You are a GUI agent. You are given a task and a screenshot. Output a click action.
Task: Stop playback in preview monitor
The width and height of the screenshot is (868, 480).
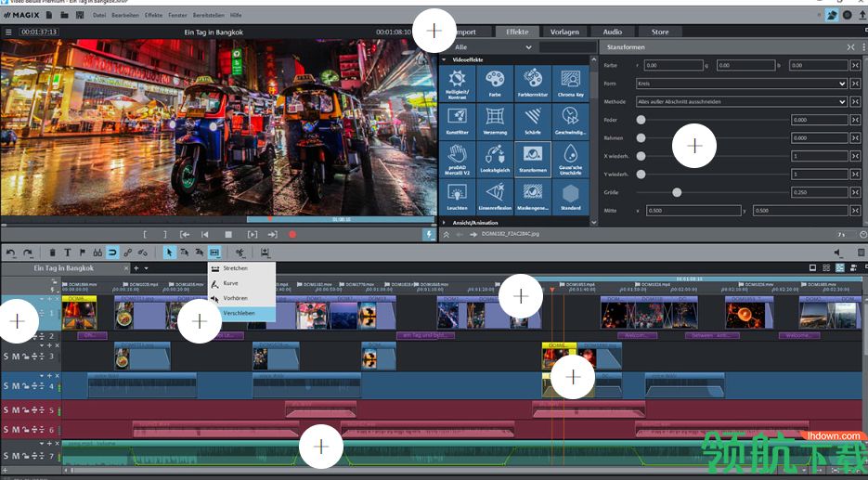pyautogui.click(x=228, y=235)
